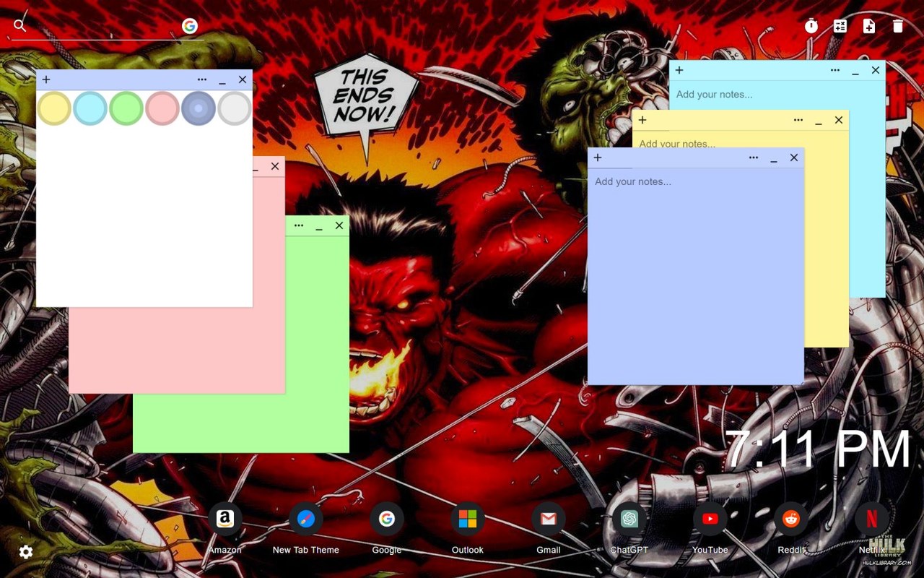Open the YouTube shortcut
924x578 pixels.
[x=710, y=528]
